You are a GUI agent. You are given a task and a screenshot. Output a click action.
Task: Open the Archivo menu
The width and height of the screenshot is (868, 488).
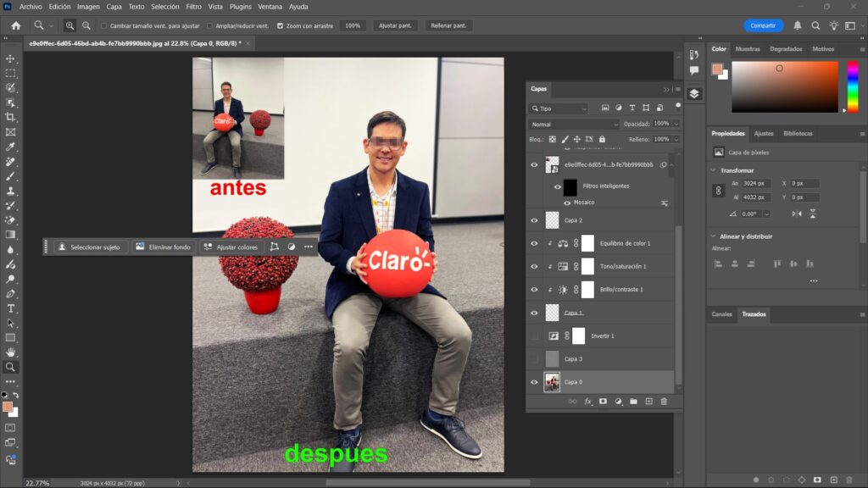point(31,7)
